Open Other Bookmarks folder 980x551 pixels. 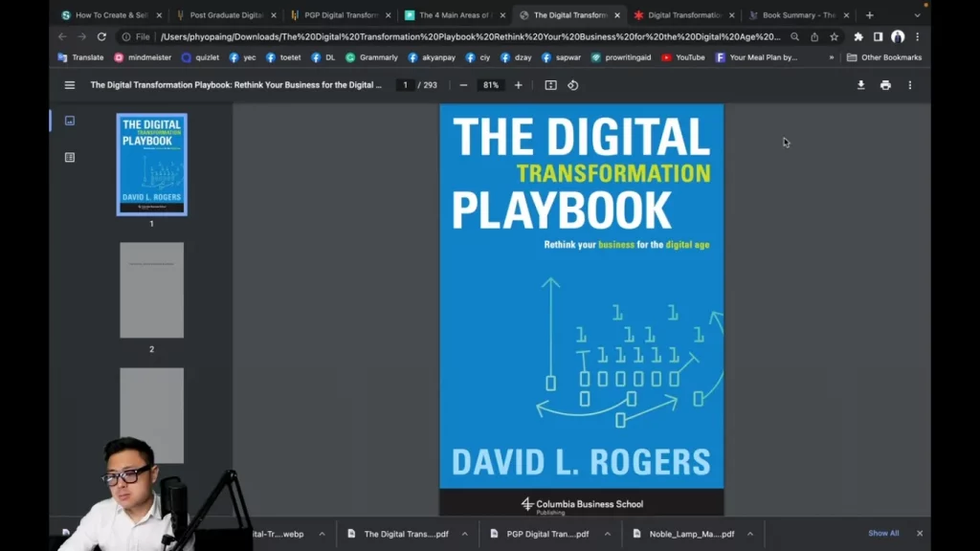pyautogui.click(x=884, y=57)
